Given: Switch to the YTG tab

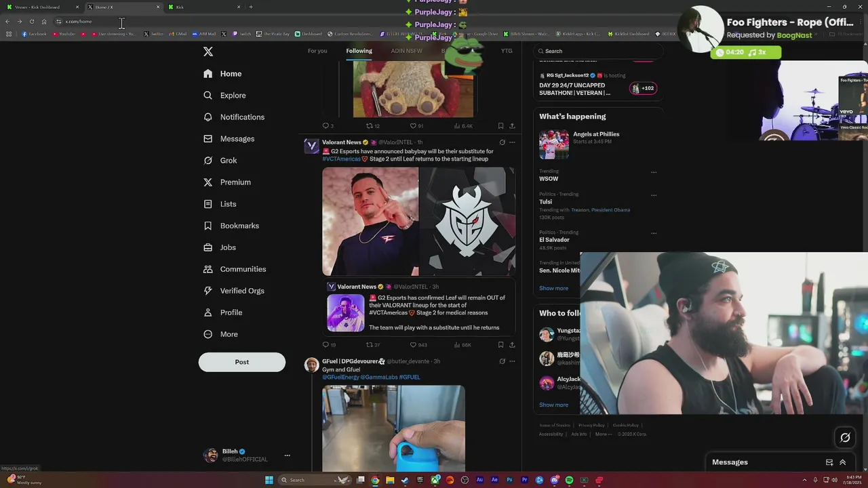Looking at the screenshot, I should [x=507, y=51].
